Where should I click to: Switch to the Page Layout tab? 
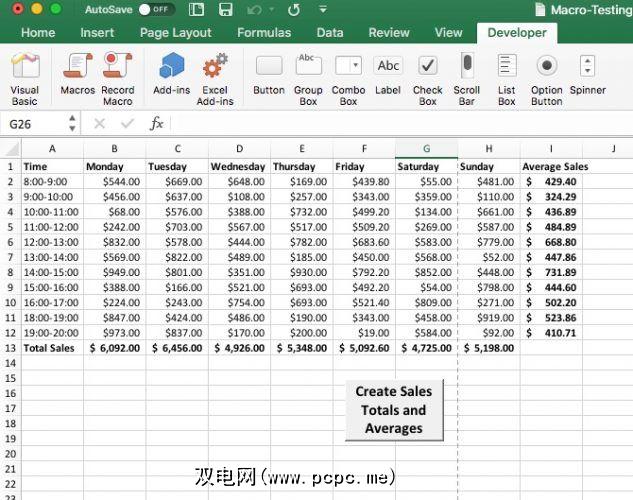coord(176,32)
